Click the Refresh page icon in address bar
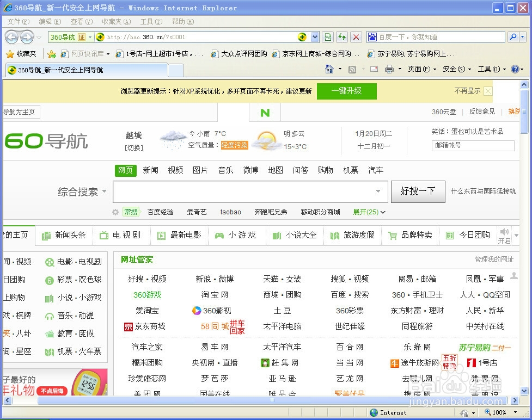 [x=342, y=37]
